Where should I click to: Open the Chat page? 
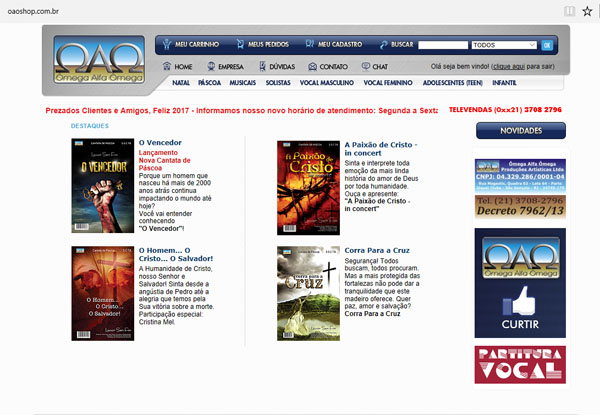(x=380, y=67)
